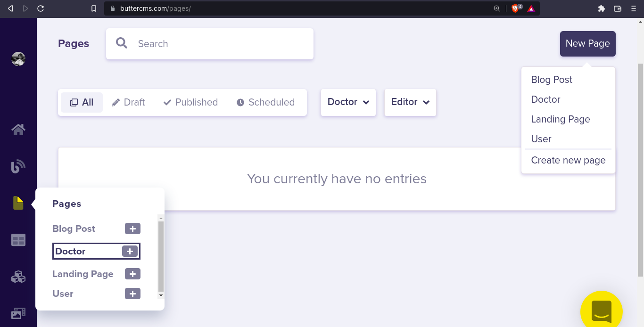Open the yellow chat widget
Image resolution: width=644 pixels, height=327 pixels.
pyautogui.click(x=602, y=311)
